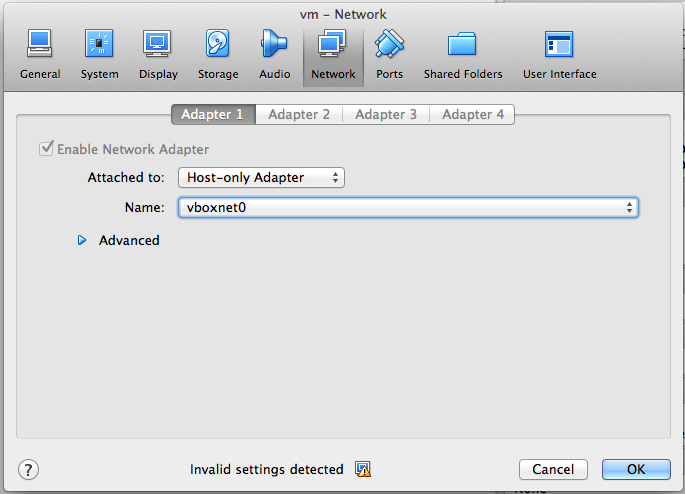The width and height of the screenshot is (685, 494).
Task: Open the Storage disk settings
Action: pos(218,54)
